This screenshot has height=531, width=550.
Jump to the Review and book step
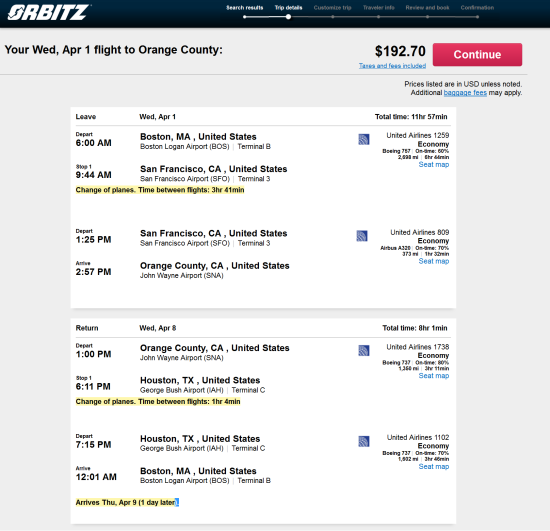427,8
